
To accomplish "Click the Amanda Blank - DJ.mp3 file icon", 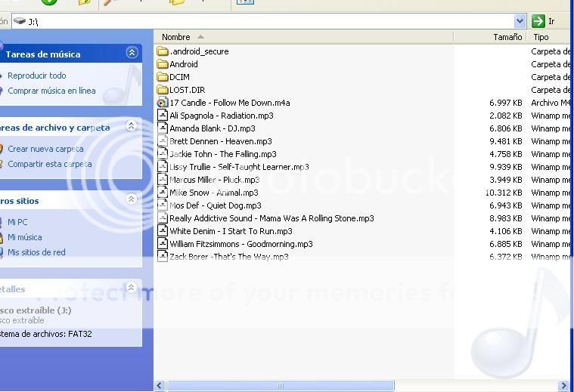I will pyautogui.click(x=162, y=128).
